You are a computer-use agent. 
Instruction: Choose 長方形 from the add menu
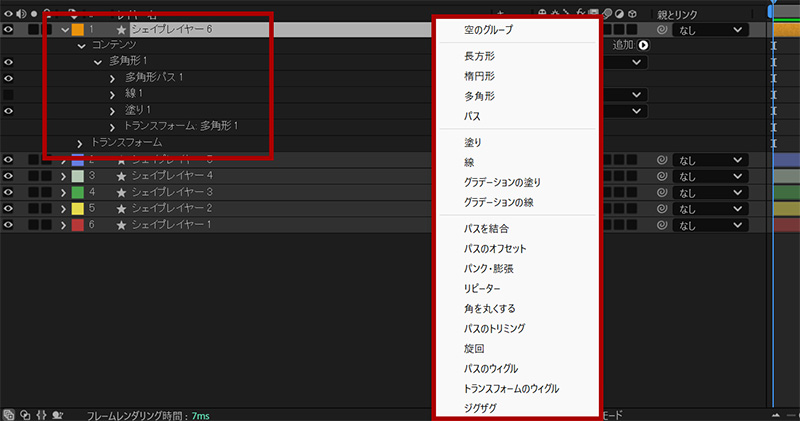(479, 57)
